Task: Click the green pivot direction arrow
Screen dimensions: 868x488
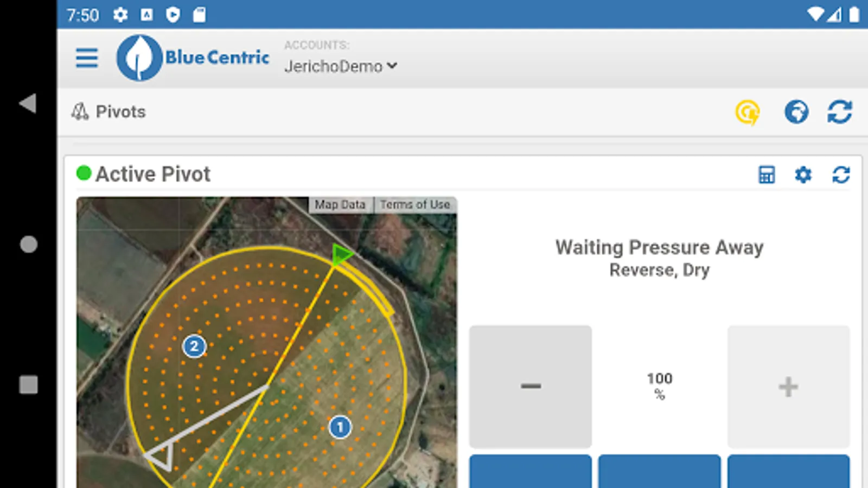Action: click(341, 254)
